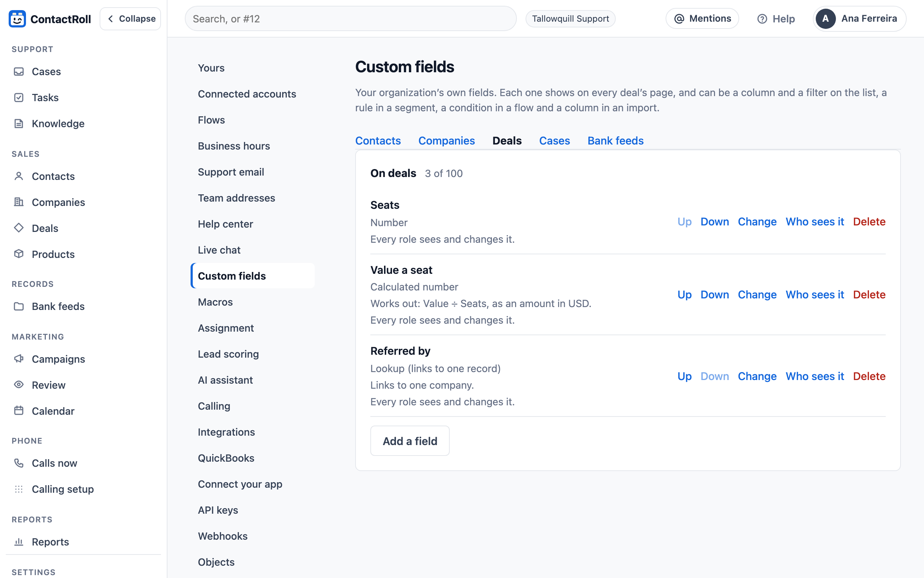Click Add a field button
Viewport: 924px width, 578px height.
(410, 441)
